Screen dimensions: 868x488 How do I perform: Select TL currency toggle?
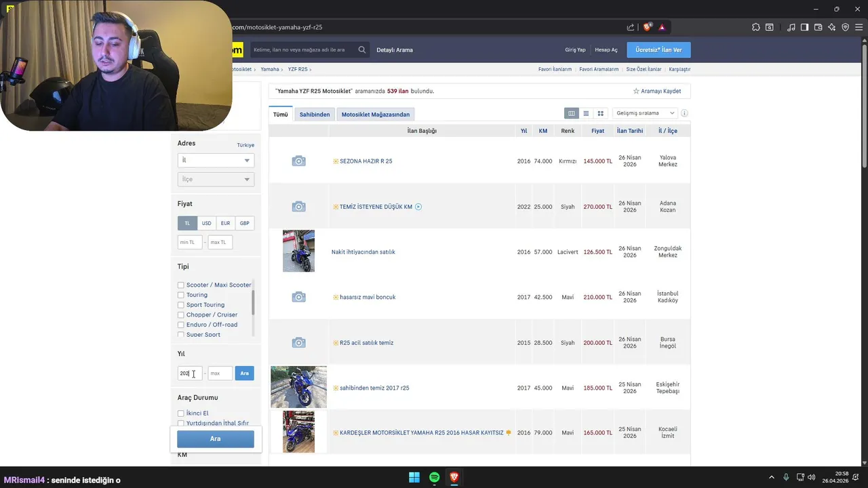(188, 223)
